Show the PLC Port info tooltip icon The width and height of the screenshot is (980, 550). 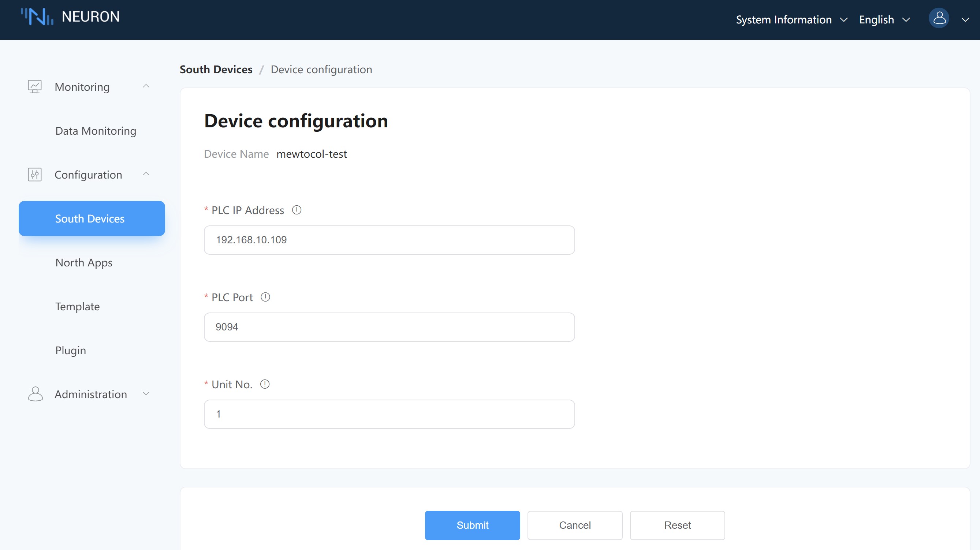coord(265,297)
